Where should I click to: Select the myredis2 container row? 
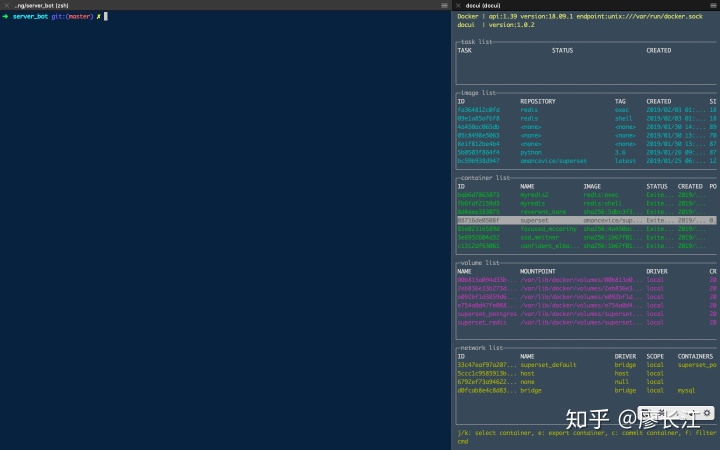[x=586, y=195]
